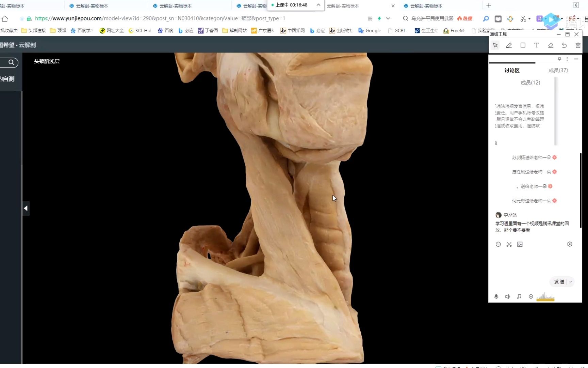Open the SCI-Hub bookmark
This screenshot has width=588, height=368.
(140, 31)
